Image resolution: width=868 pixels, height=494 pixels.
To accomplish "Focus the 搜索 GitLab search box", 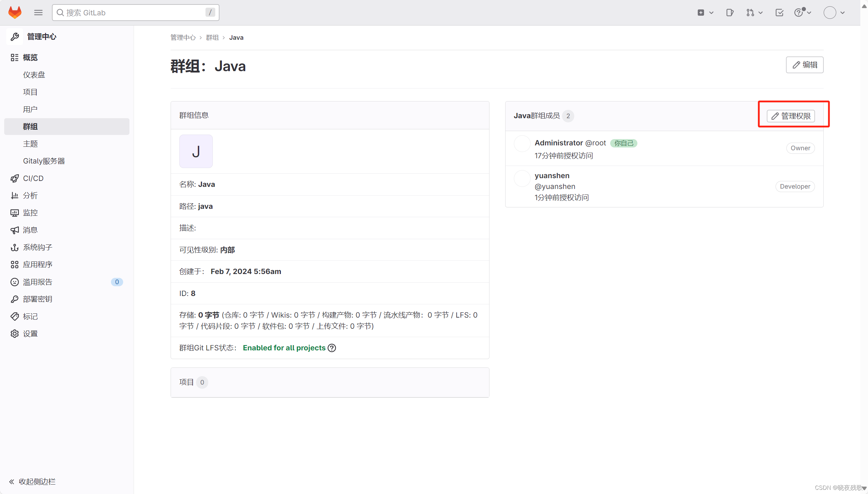I will (135, 13).
